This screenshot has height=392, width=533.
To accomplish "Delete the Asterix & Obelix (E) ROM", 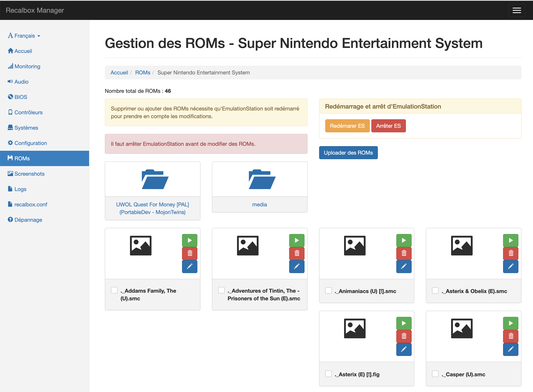I will (x=511, y=253).
